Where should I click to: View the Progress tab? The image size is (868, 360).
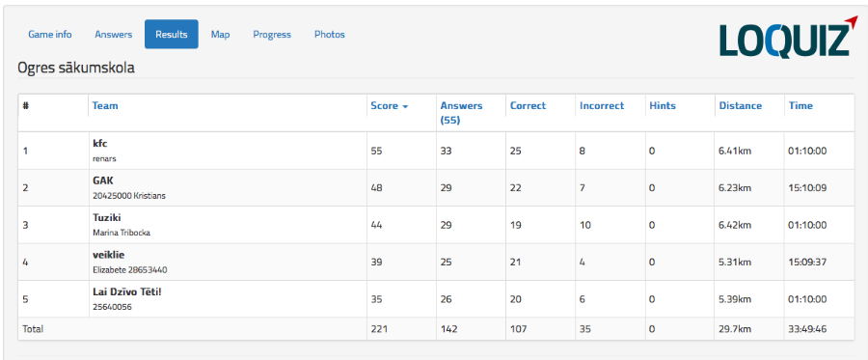pyautogui.click(x=272, y=35)
